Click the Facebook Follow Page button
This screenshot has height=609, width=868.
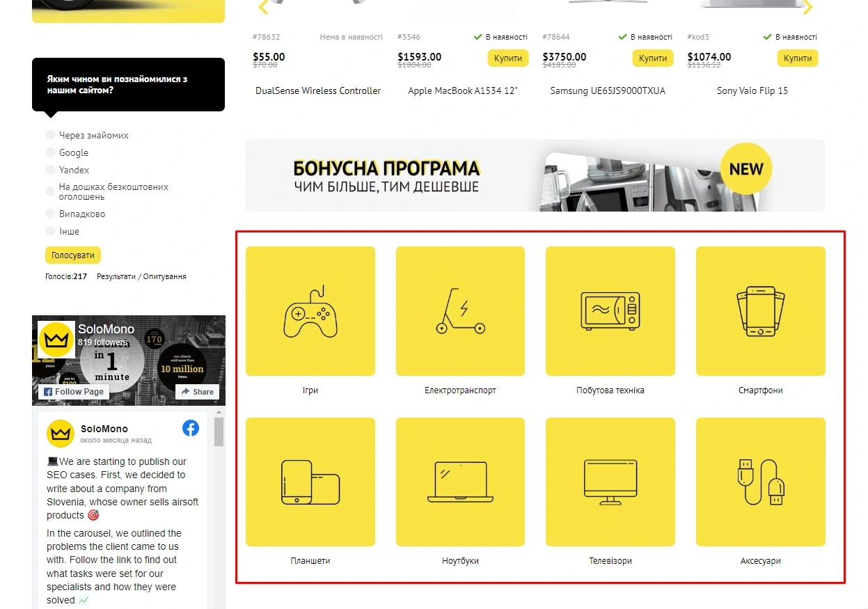[74, 392]
